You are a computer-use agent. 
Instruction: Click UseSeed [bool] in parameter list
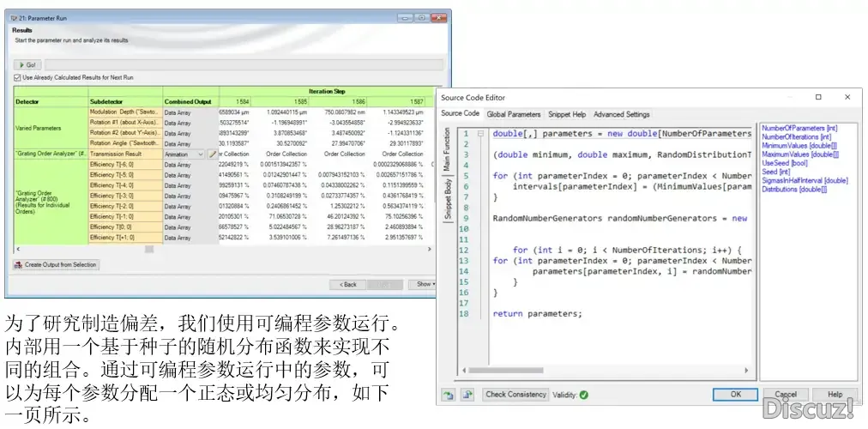[x=784, y=163]
